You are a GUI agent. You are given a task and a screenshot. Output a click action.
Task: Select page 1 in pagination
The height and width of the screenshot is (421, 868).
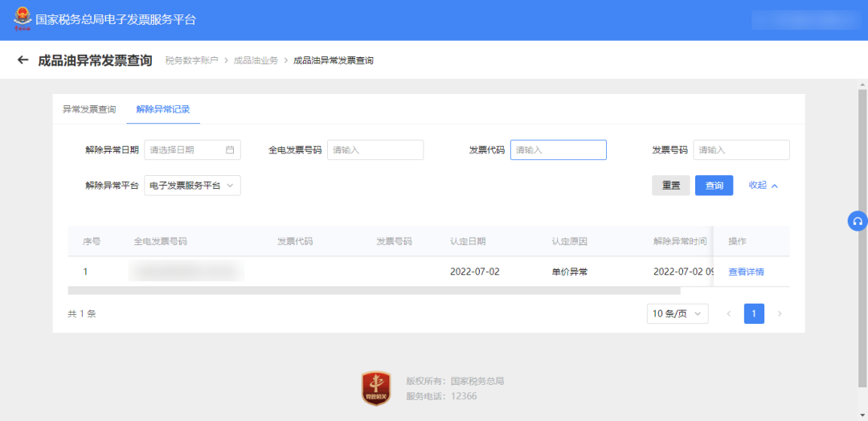[x=754, y=313]
